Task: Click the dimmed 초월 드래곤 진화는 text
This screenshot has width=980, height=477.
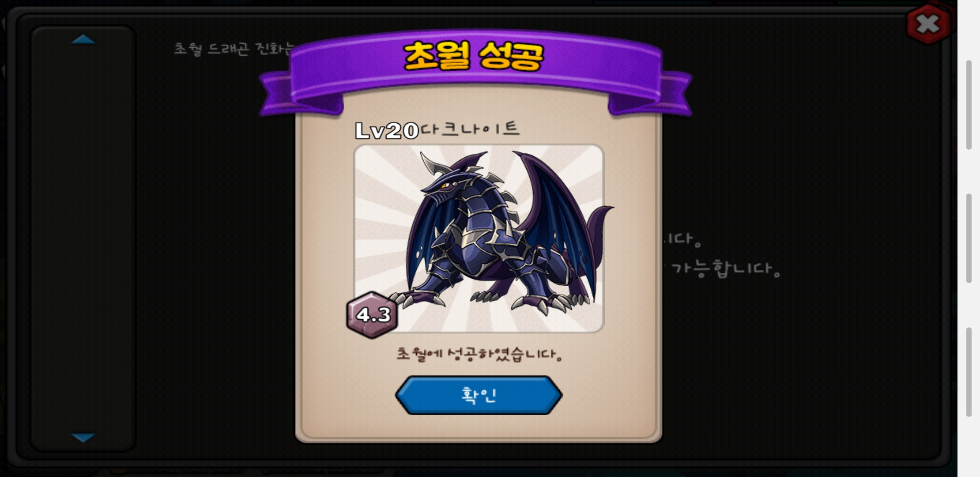Action: click(234, 49)
